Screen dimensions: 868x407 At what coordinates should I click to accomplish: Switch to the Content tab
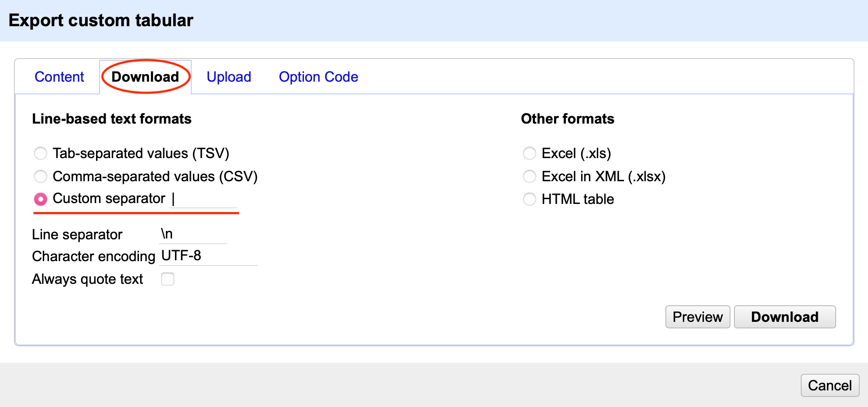point(59,77)
